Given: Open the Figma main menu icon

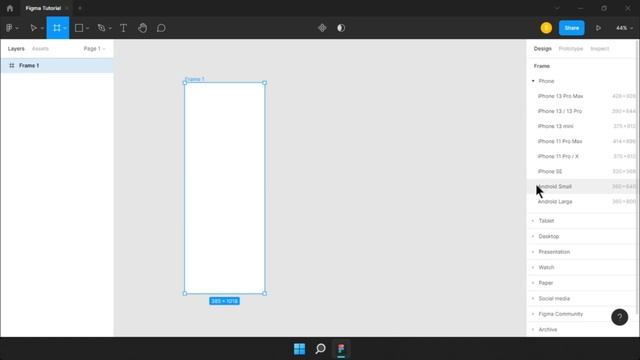Looking at the screenshot, I should tap(9, 28).
